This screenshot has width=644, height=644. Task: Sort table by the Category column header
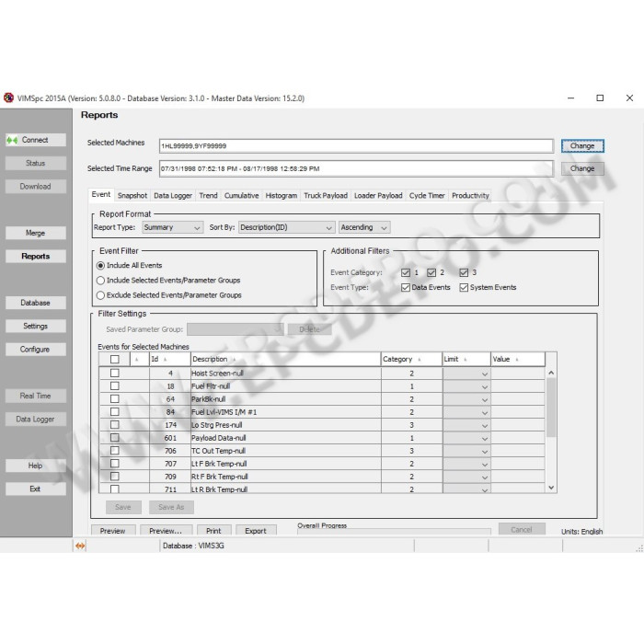411,360
